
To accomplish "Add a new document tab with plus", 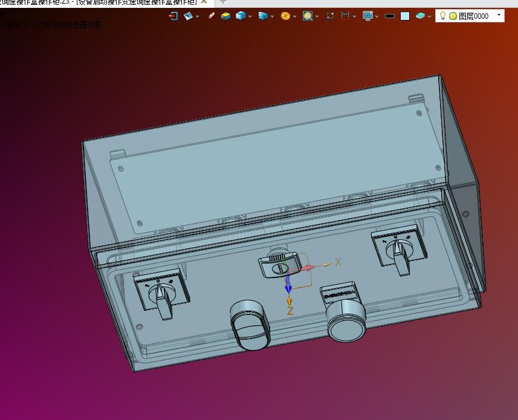I will pos(223,2).
